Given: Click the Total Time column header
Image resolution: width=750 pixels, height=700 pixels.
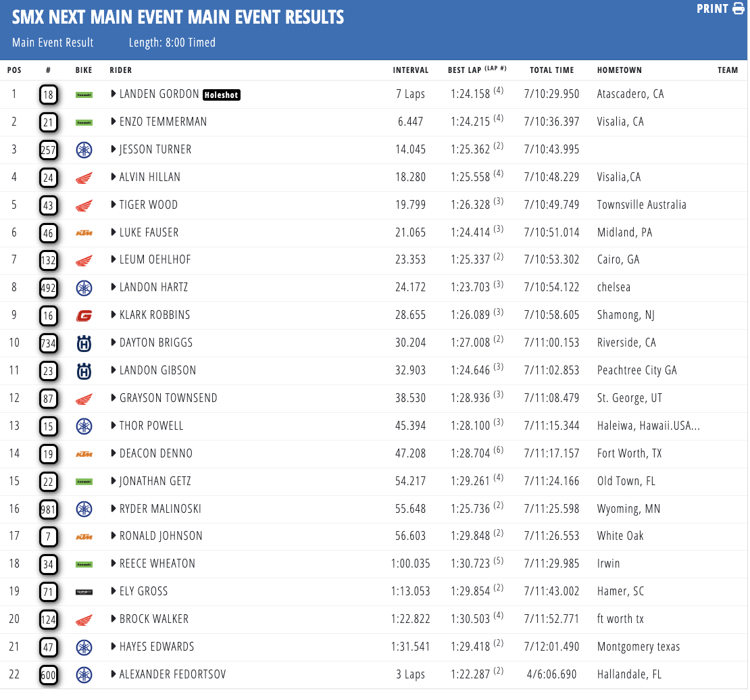Looking at the screenshot, I should [x=551, y=70].
